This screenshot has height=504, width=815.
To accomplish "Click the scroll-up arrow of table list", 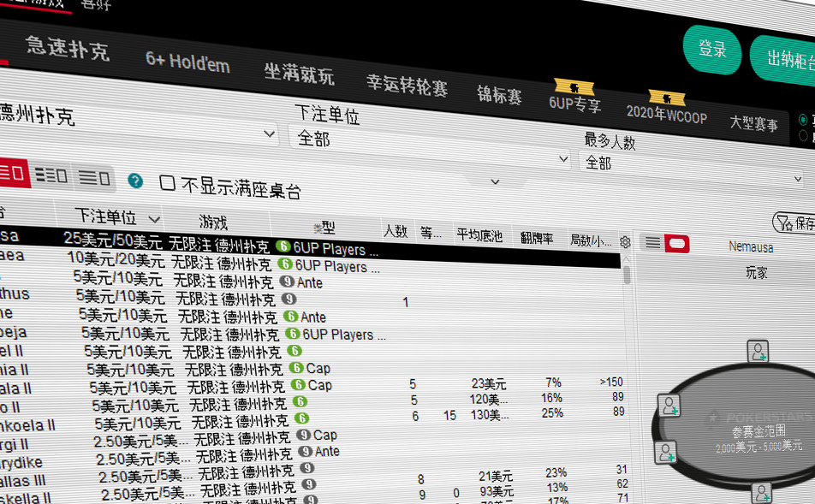I will tap(627, 258).
